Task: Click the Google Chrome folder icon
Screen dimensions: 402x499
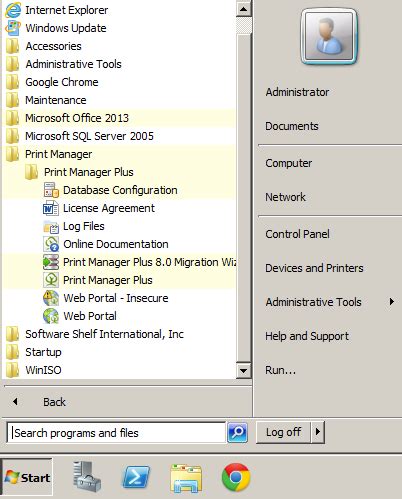Action: [x=13, y=82]
